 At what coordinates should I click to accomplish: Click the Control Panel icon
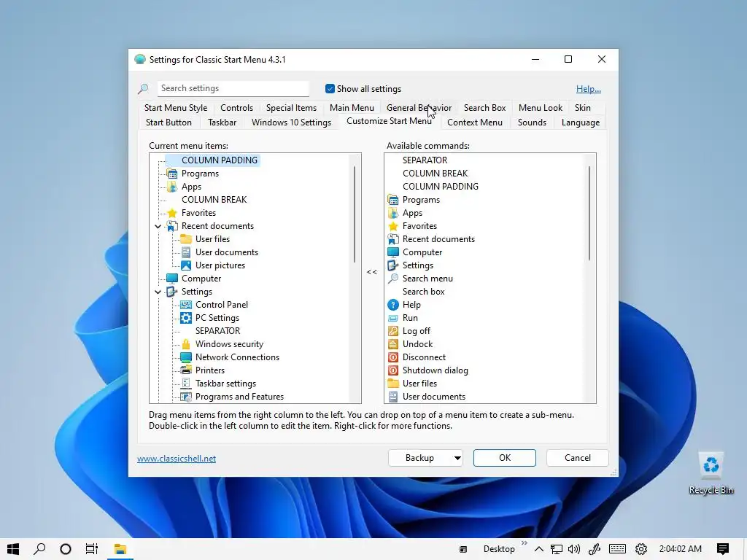(x=186, y=305)
